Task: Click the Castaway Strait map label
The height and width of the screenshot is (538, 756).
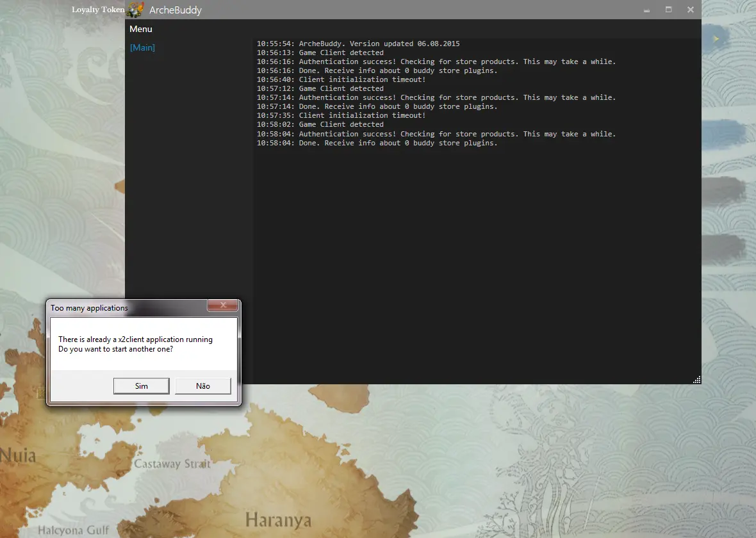Action: [x=172, y=464]
